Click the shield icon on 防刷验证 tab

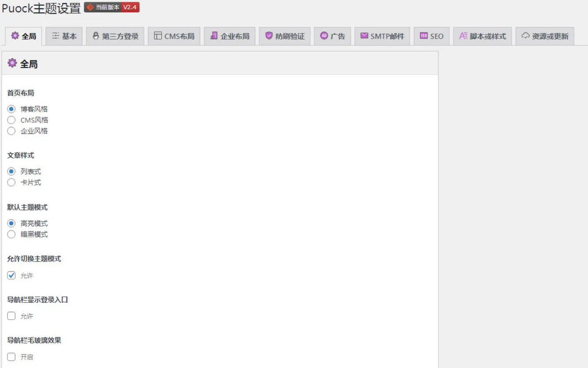pyautogui.click(x=269, y=36)
